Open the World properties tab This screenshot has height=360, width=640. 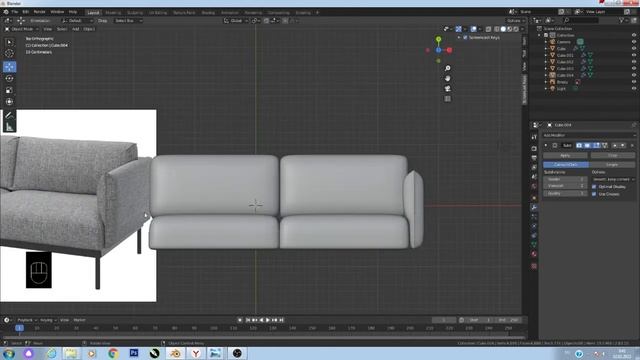pyautogui.click(x=534, y=187)
